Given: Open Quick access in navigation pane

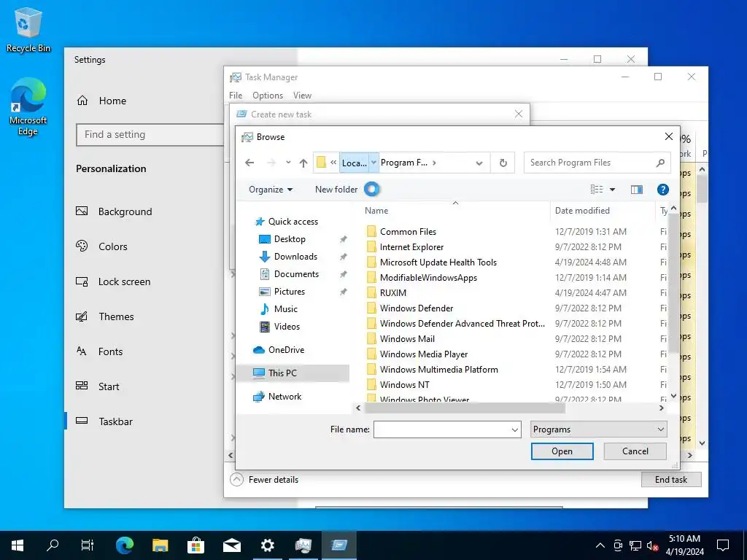Looking at the screenshot, I should (x=293, y=222).
